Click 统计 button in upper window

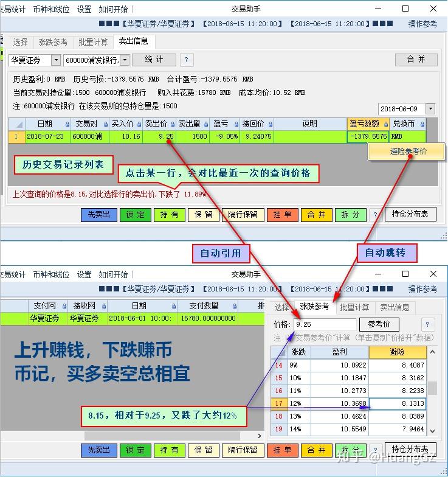click(x=154, y=60)
